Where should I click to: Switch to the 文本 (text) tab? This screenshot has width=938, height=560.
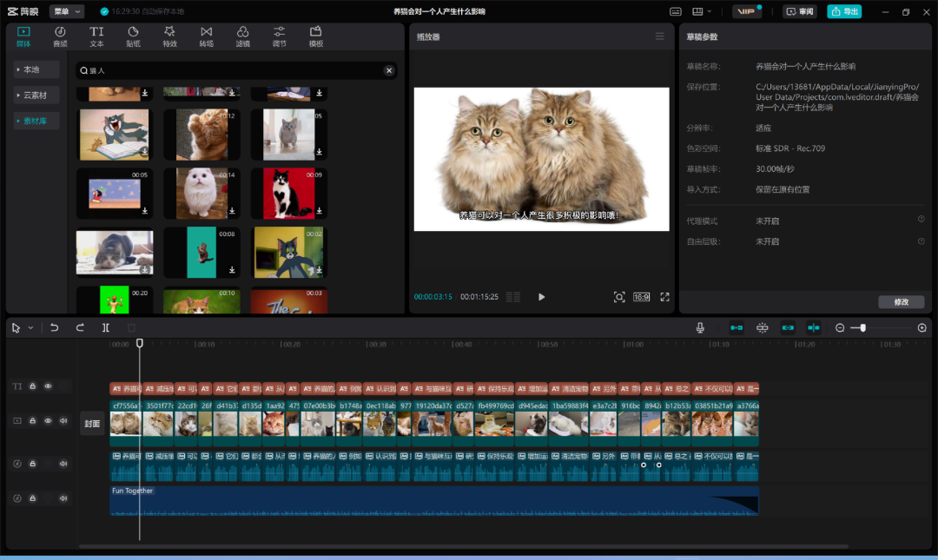(96, 36)
